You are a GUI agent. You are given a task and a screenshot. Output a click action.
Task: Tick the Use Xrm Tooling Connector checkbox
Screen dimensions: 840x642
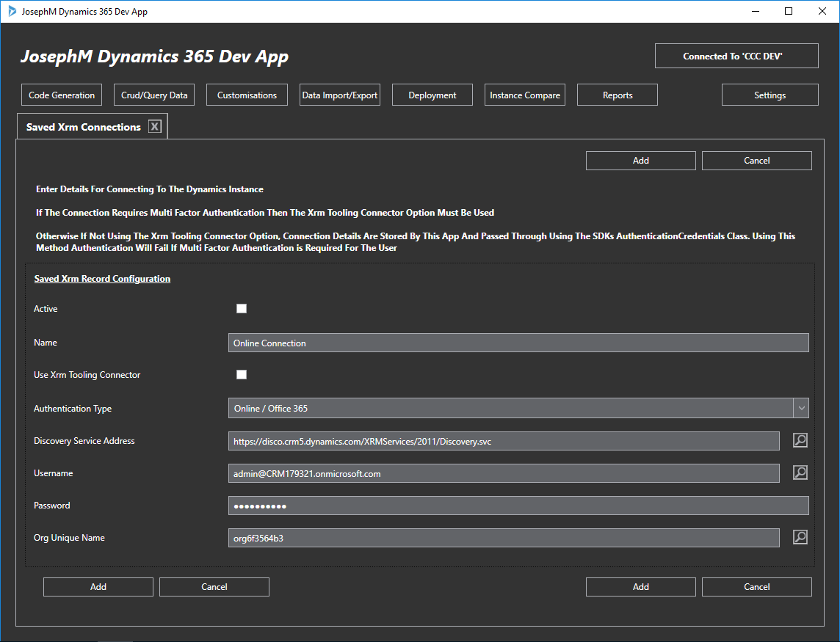click(x=242, y=375)
